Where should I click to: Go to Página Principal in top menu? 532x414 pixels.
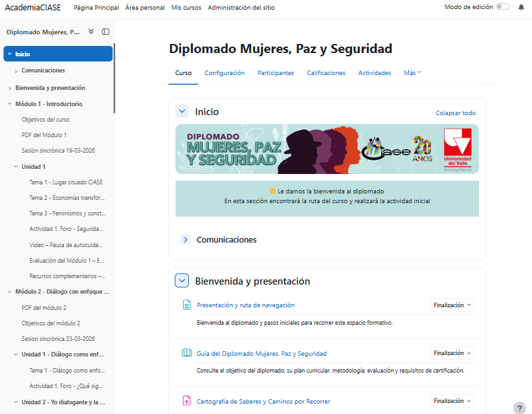[x=96, y=8]
